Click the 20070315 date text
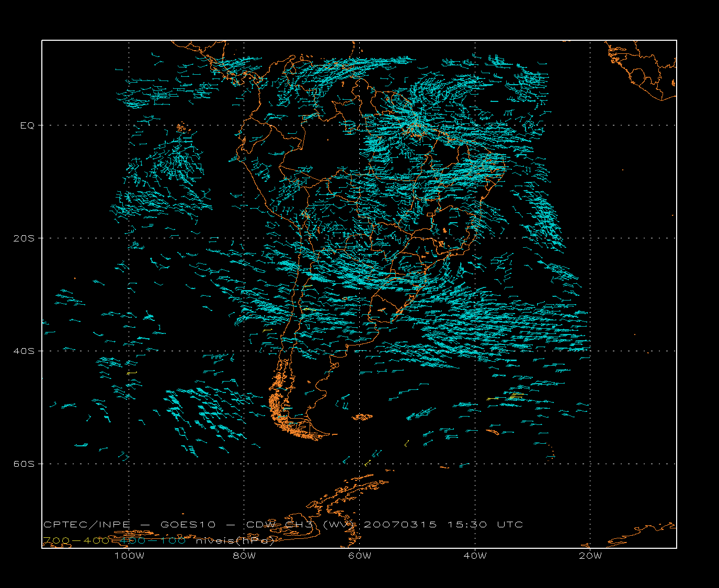The width and height of the screenshot is (719, 588). click(400, 525)
